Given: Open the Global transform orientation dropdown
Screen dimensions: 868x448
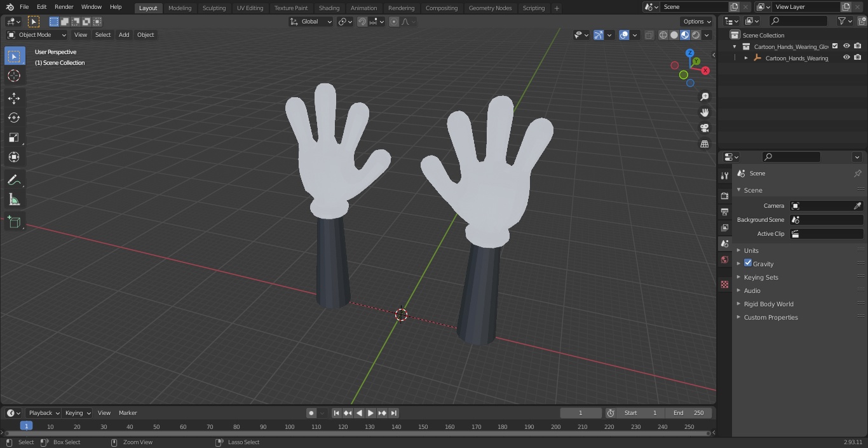Looking at the screenshot, I should [x=311, y=22].
